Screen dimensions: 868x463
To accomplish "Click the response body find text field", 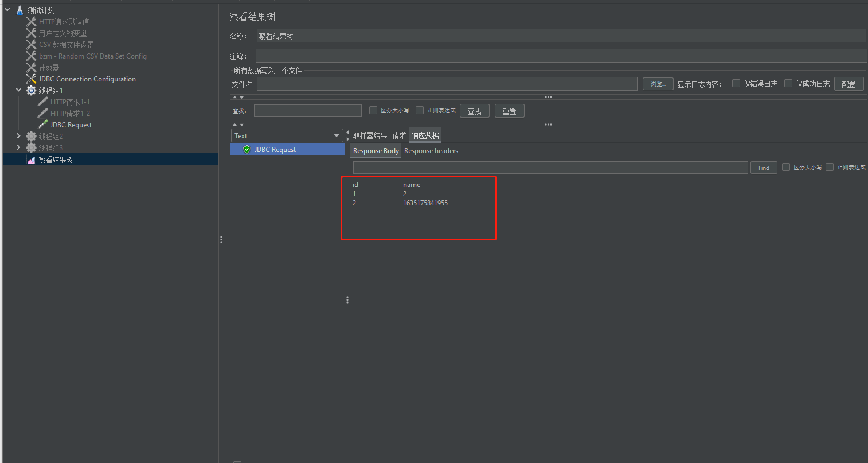I will click(x=550, y=167).
